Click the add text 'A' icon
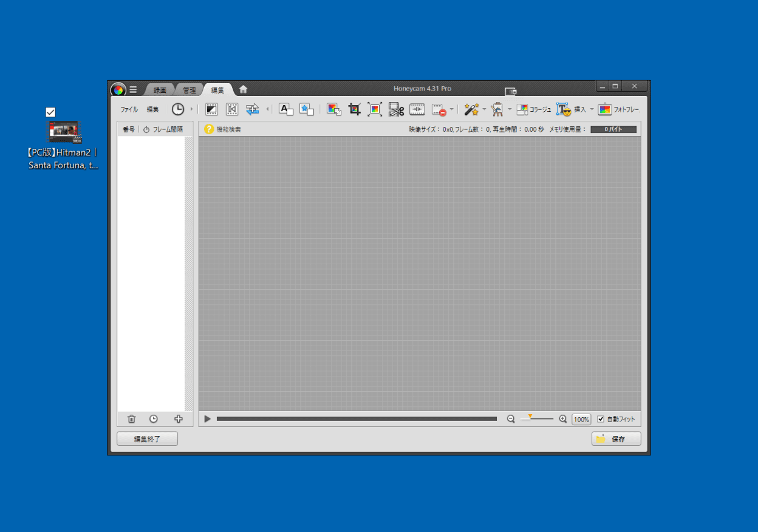The height and width of the screenshot is (532, 758). pos(285,109)
